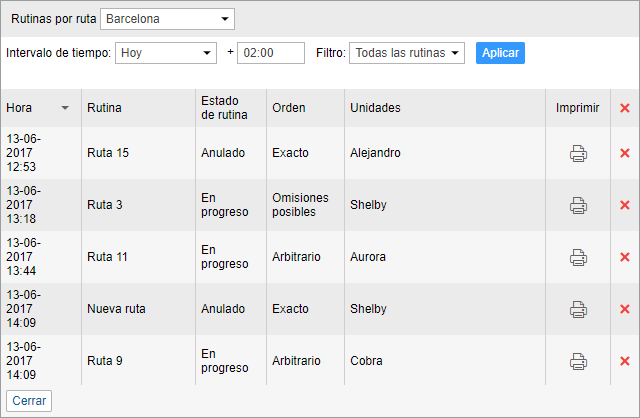
Task: Print the Ruta 9 routine
Action: (578, 361)
